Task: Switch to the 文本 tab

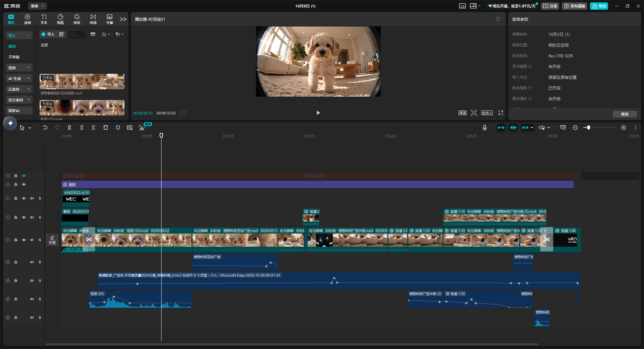Action: click(44, 19)
